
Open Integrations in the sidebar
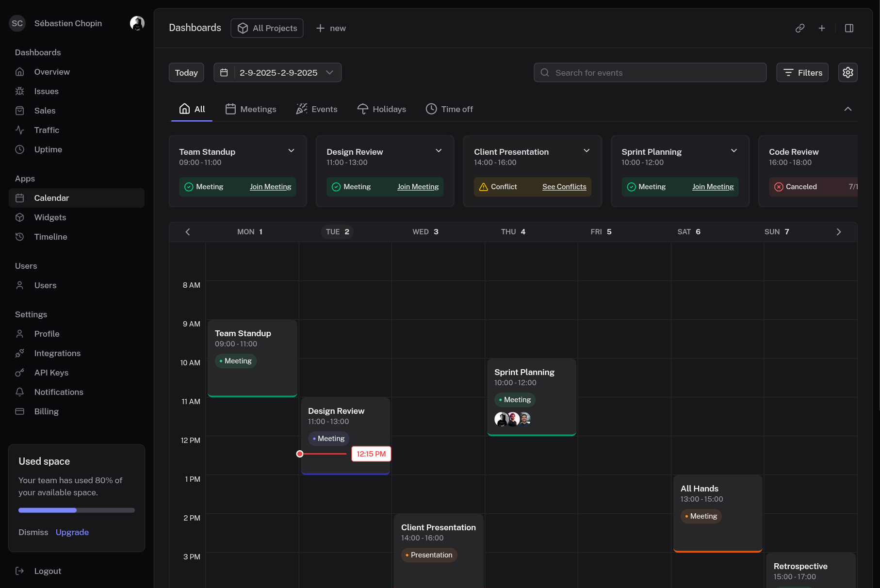57,353
